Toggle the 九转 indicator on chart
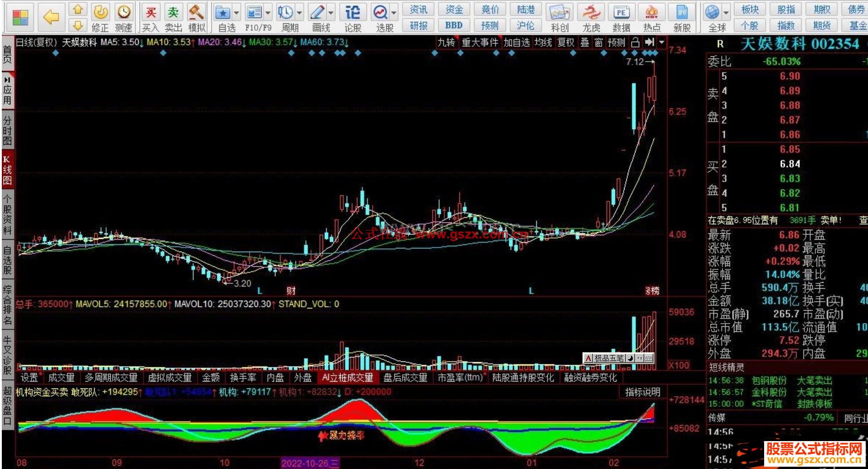This screenshot has width=868, height=469. tap(446, 43)
